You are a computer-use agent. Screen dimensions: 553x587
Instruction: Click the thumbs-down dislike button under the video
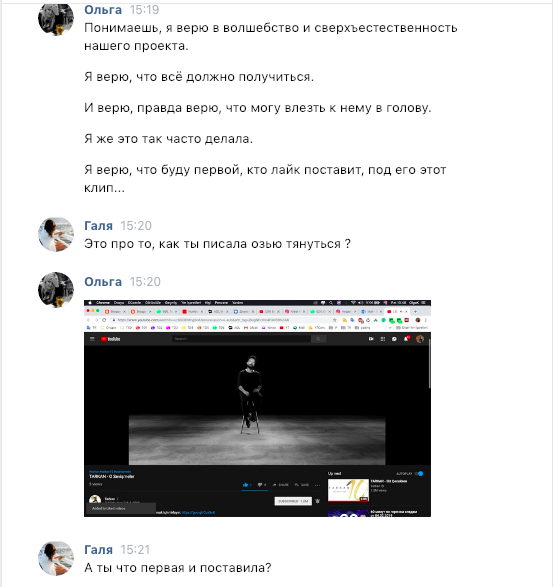click(x=262, y=485)
